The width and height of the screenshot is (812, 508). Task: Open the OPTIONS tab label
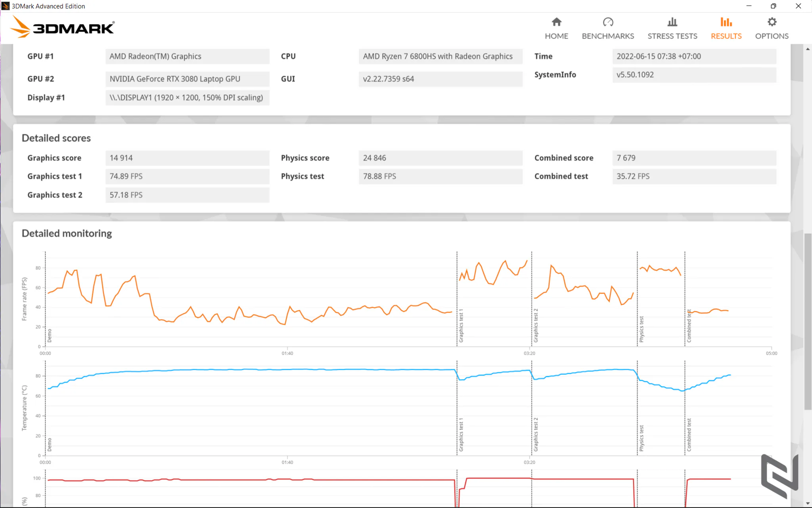click(x=772, y=36)
